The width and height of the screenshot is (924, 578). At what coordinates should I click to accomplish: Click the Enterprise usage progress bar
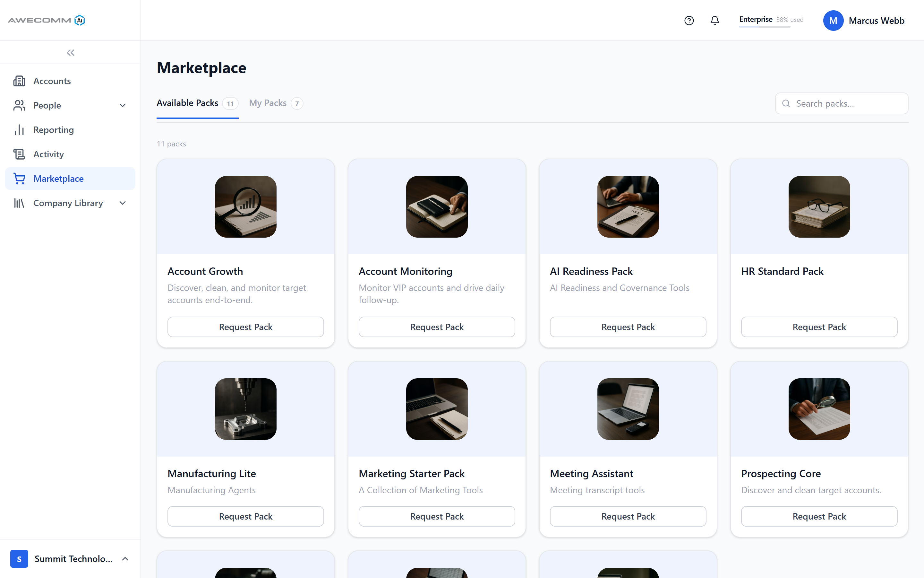[765, 27]
